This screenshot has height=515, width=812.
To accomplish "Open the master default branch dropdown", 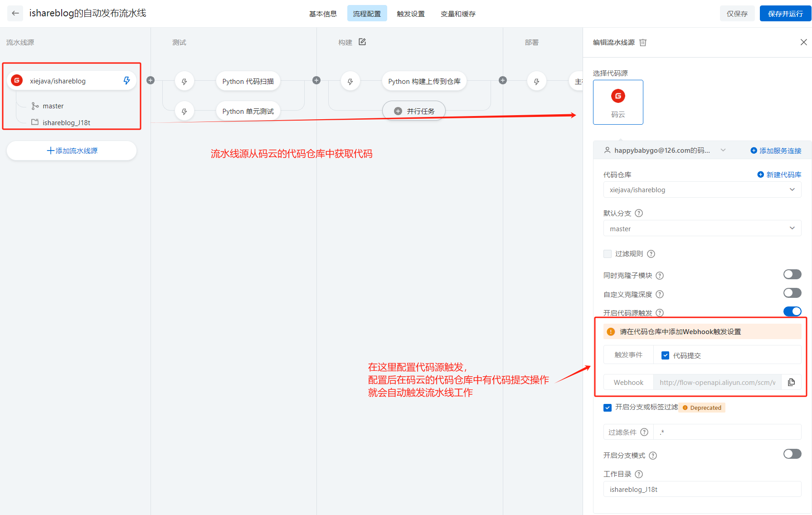I will (702, 228).
